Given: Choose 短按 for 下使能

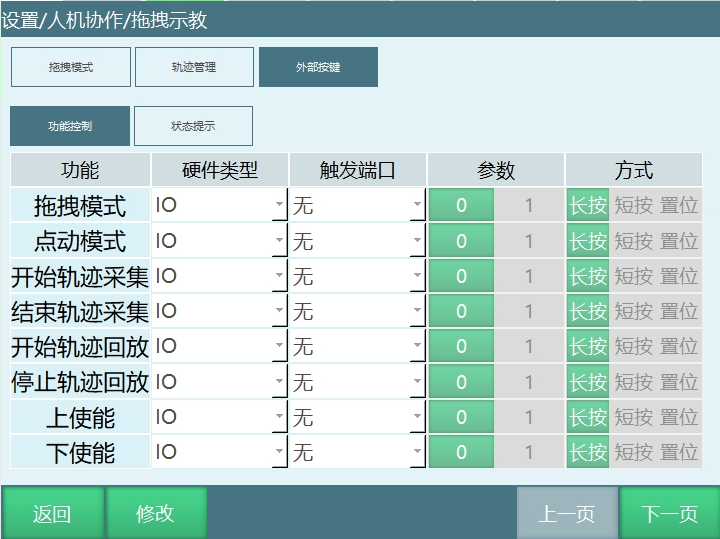Looking at the screenshot, I should (x=634, y=452).
